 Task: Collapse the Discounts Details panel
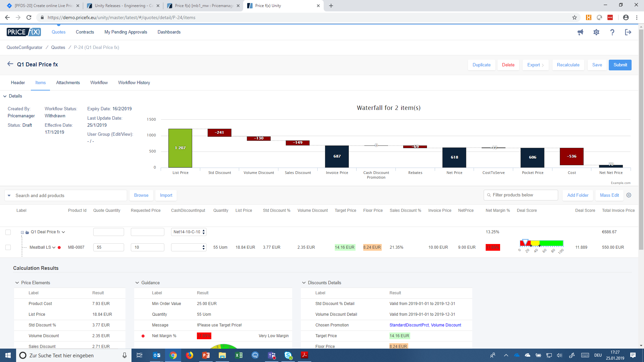point(304,283)
